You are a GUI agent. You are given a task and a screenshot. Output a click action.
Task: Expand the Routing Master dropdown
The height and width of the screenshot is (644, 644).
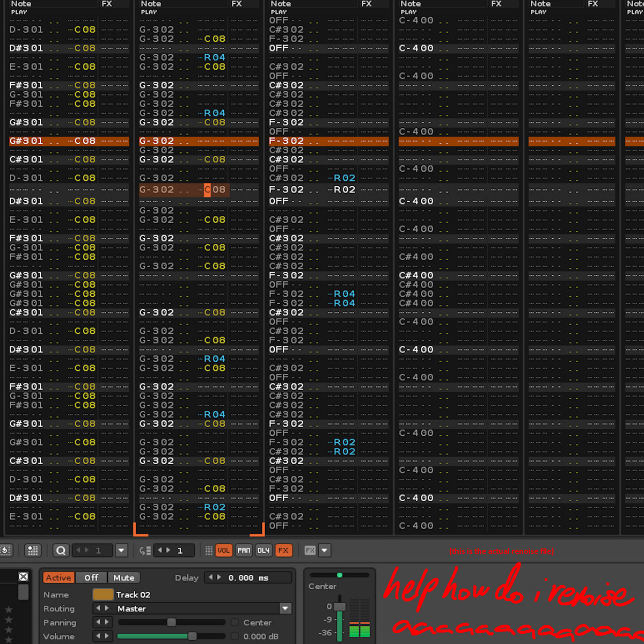pos(285,609)
